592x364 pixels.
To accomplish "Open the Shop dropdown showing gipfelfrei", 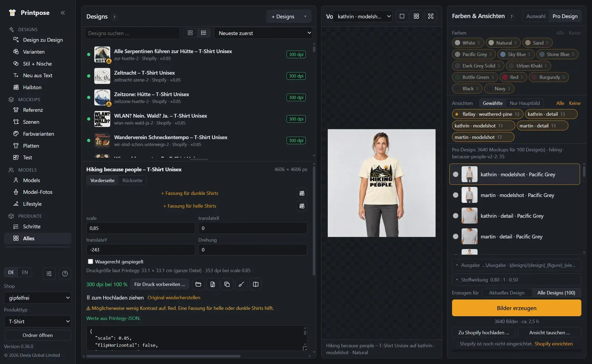I will tap(38, 298).
